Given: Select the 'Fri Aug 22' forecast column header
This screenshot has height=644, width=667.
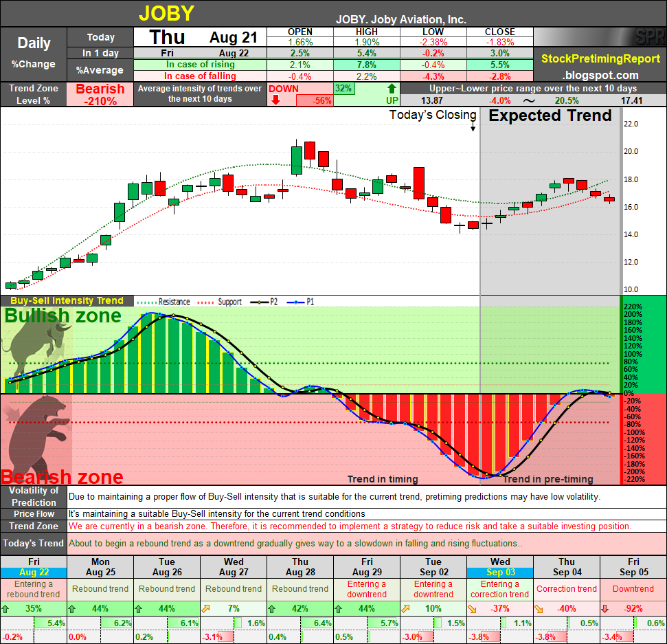Looking at the screenshot, I should (34, 567).
